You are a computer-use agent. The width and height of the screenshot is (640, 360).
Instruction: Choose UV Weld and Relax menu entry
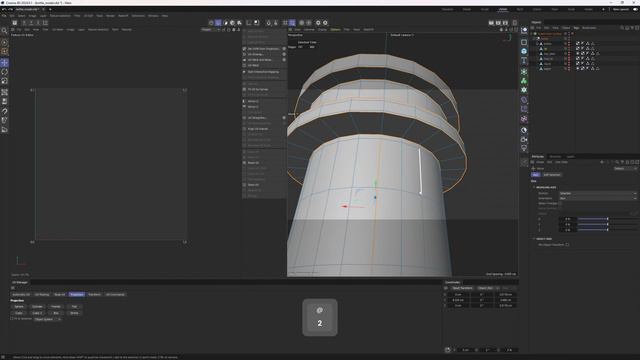click(x=260, y=60)
